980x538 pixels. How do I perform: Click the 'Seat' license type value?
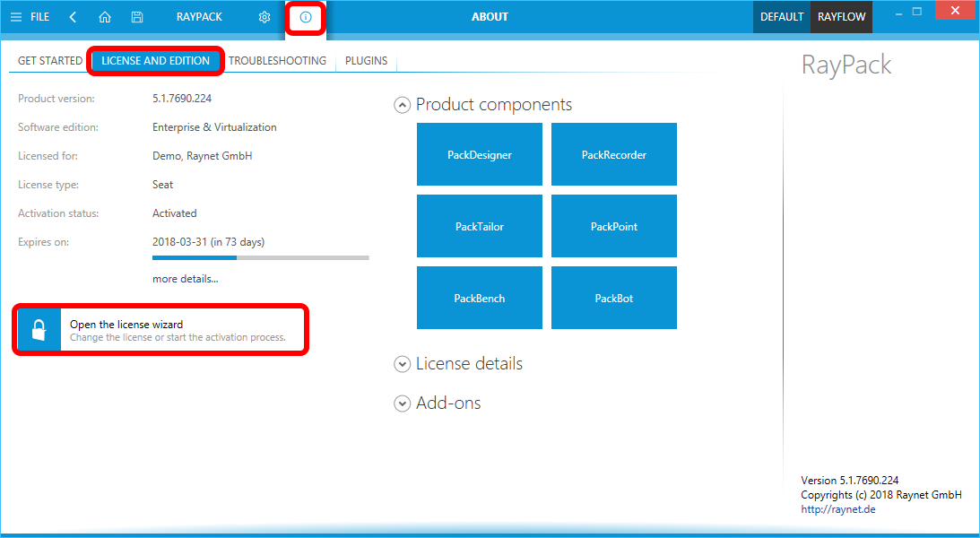[x=162, y=185]
